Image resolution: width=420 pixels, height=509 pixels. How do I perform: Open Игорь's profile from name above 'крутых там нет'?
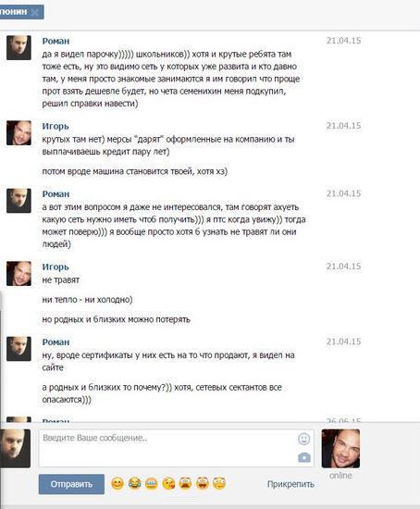56,126
